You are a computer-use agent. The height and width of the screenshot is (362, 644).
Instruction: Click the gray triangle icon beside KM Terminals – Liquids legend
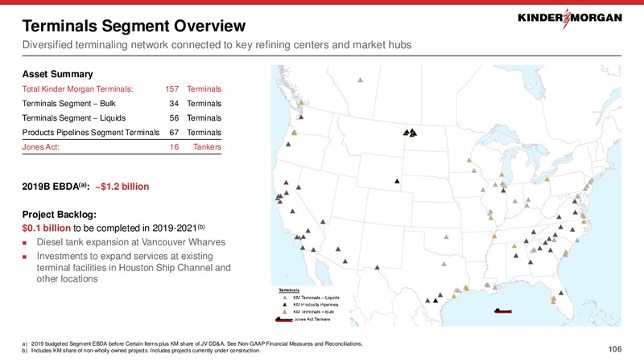285,298
